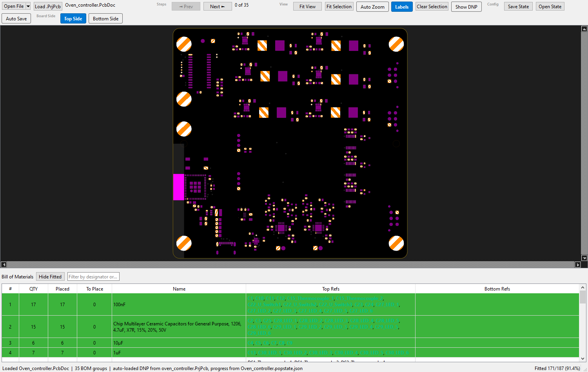This screenshot has height=372, width=588.
Task: Click Open State button
Action: 550,6
